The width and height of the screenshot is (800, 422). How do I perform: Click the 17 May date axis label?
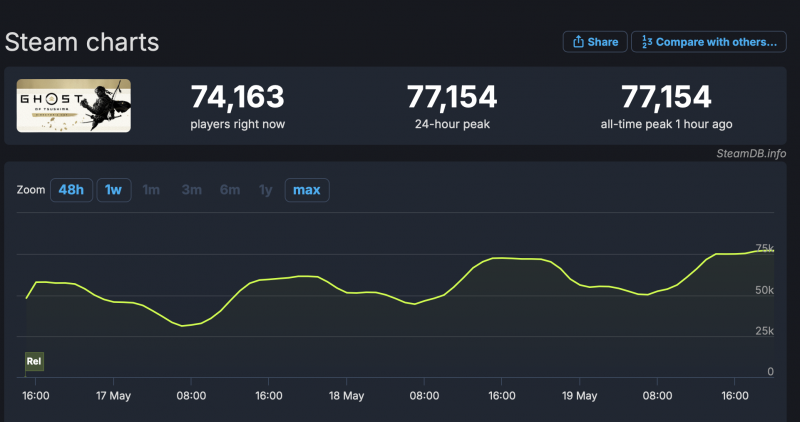coord(114,396)
